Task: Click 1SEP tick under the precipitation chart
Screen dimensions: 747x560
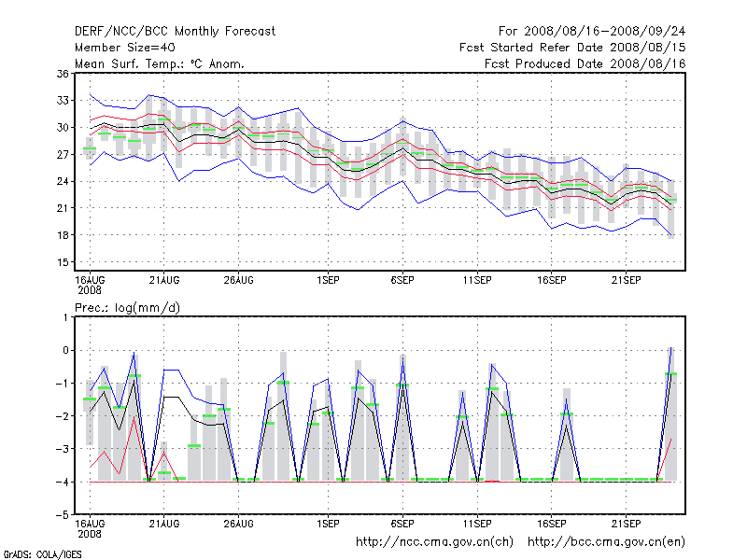Action: pyautogui.click(x=328, y=525)
